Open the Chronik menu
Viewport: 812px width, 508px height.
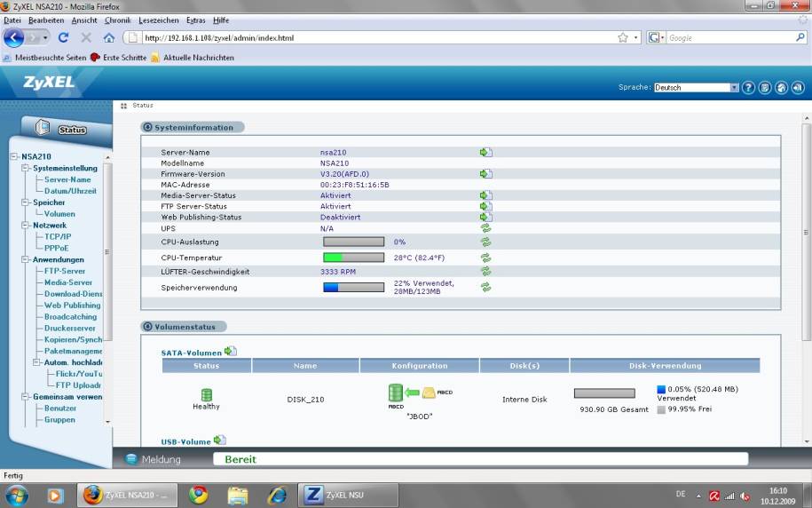click(117, 20)
